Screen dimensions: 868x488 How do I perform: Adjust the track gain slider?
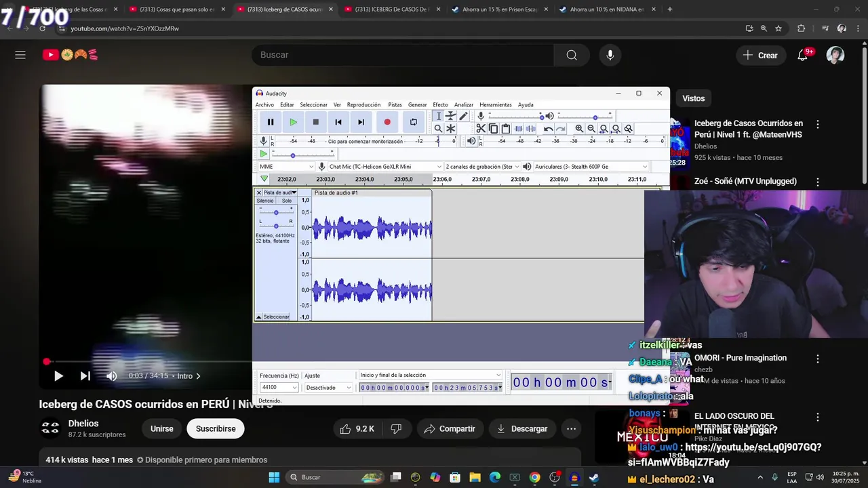pos(276,213)
